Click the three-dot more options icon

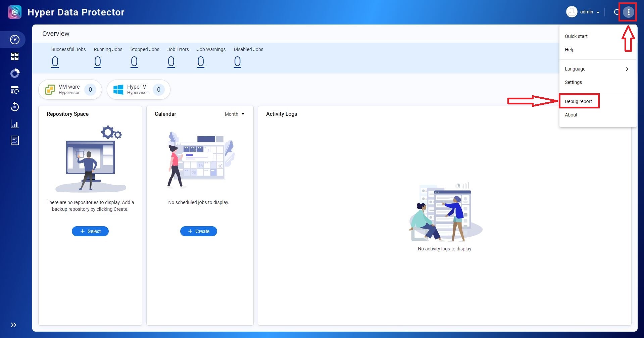pos(628,12)
